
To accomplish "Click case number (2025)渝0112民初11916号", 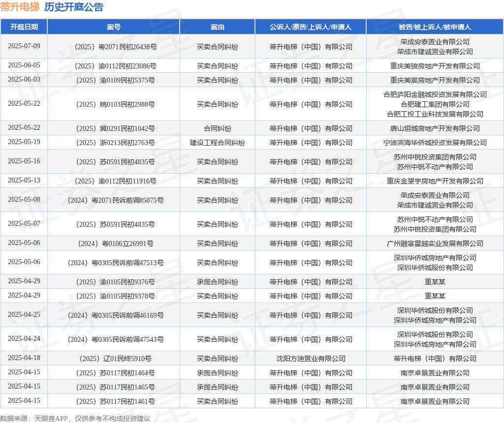I will pos(115,181).
